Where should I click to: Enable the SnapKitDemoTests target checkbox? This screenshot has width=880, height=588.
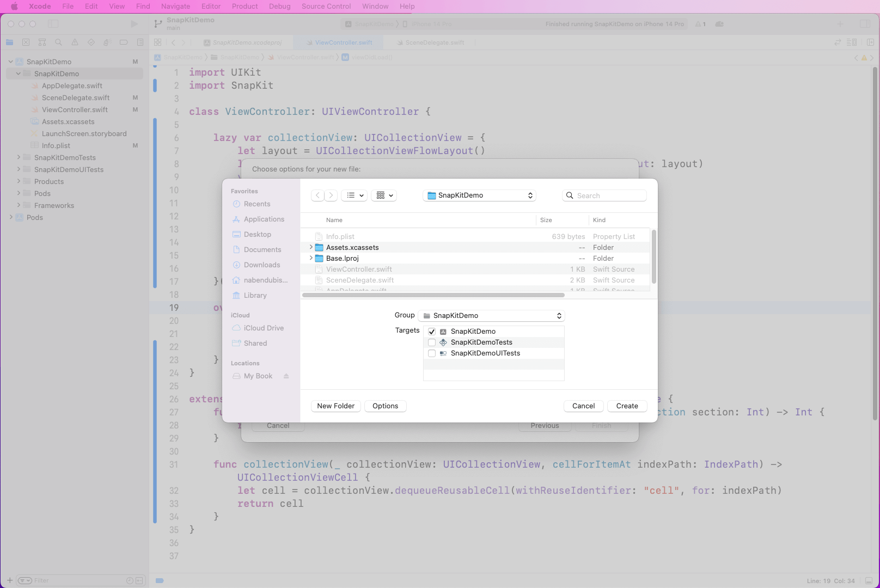point(432,342)
